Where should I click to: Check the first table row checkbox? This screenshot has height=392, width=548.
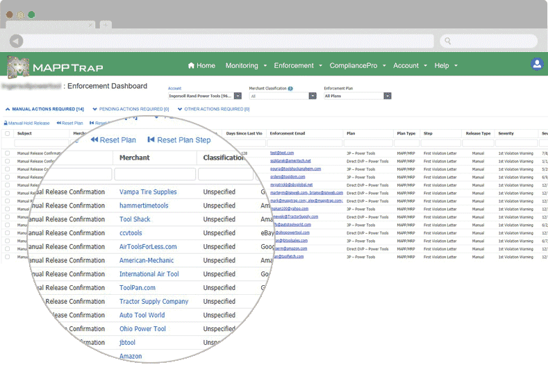tap(8, 153)
